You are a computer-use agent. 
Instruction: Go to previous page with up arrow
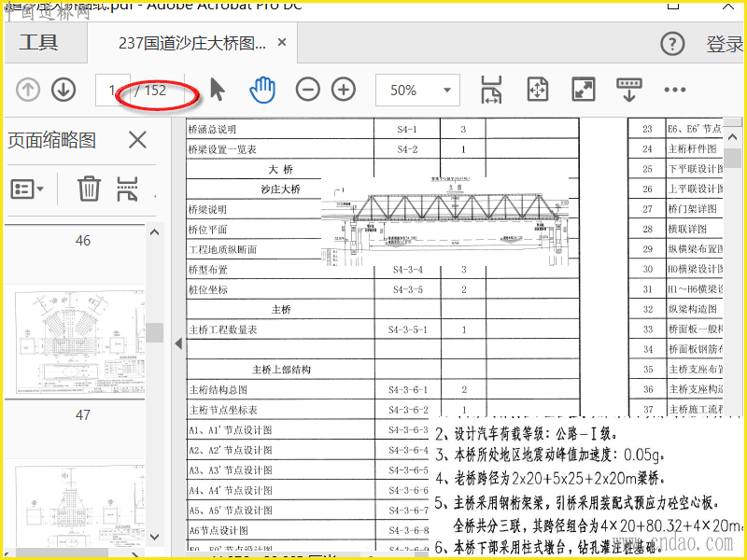click(x=28, y=90)
